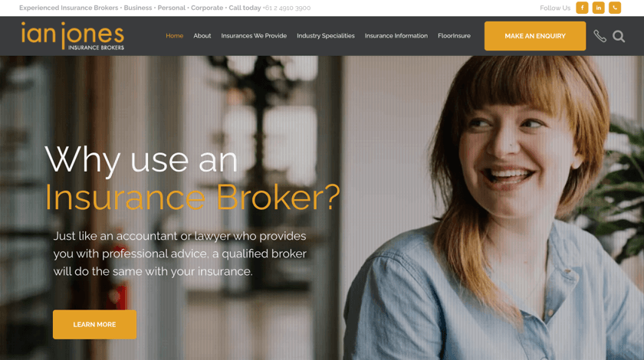This screenshot has height=360, width=644.
Task: Click the Ian Jones Insurance Brokers logo
Action: point(72,36)
